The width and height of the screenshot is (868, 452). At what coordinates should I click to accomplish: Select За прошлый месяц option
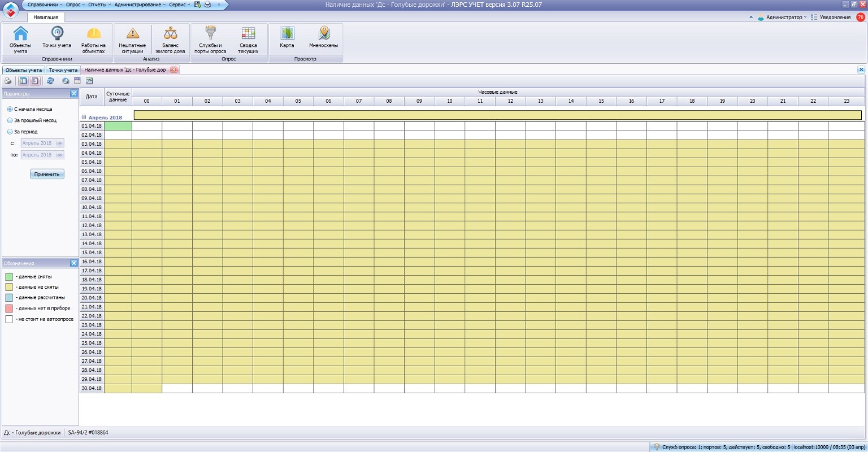pos(32,120)
